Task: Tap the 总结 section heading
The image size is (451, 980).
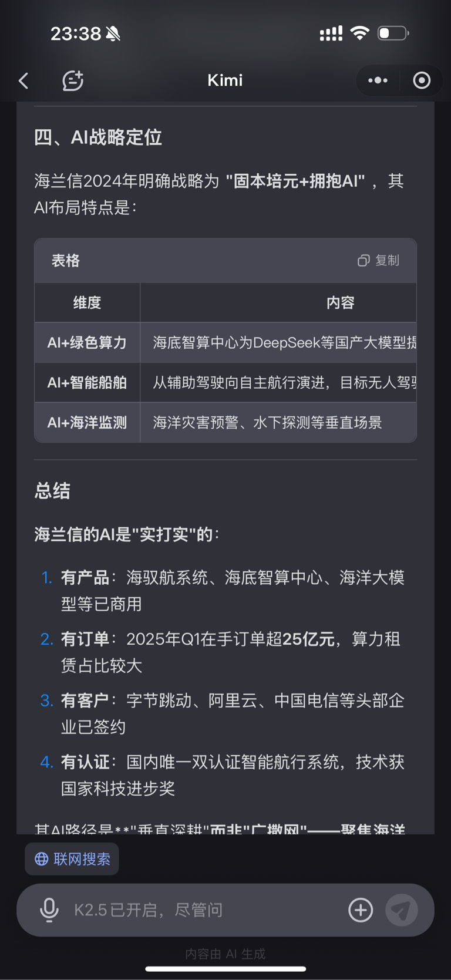Action: pyautogui.click(x=52, y=491)
